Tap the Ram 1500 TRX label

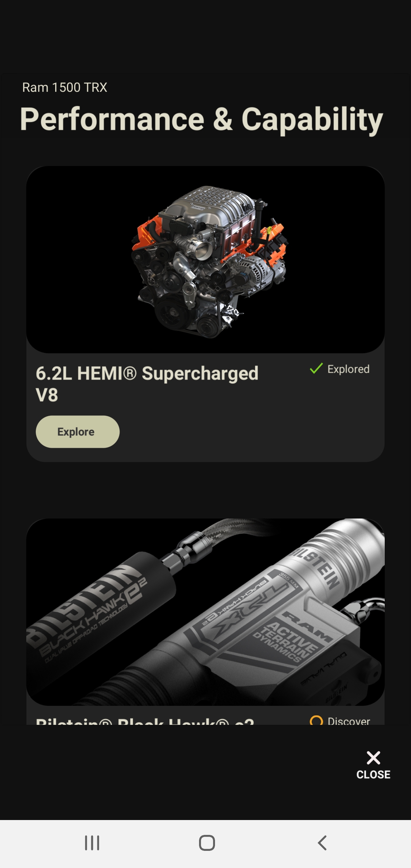(x=65, y=87)
